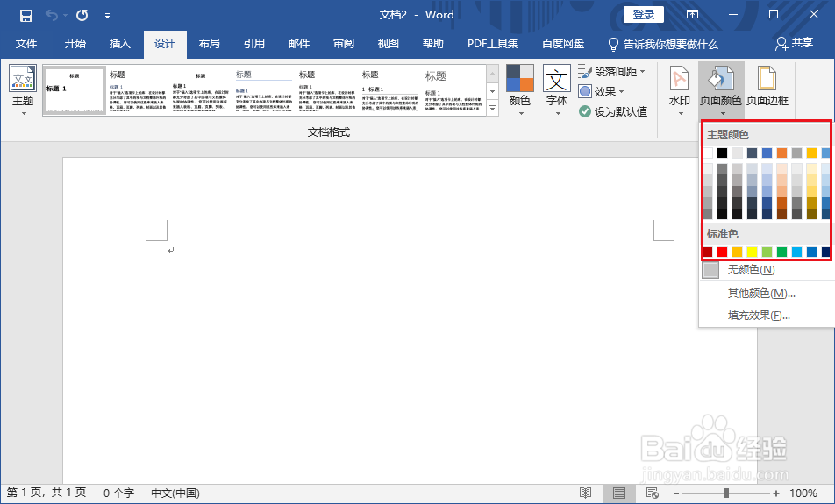This screenshot has width=835, height=504.
Task: Choose the dark red standard color
Action: 708,252
